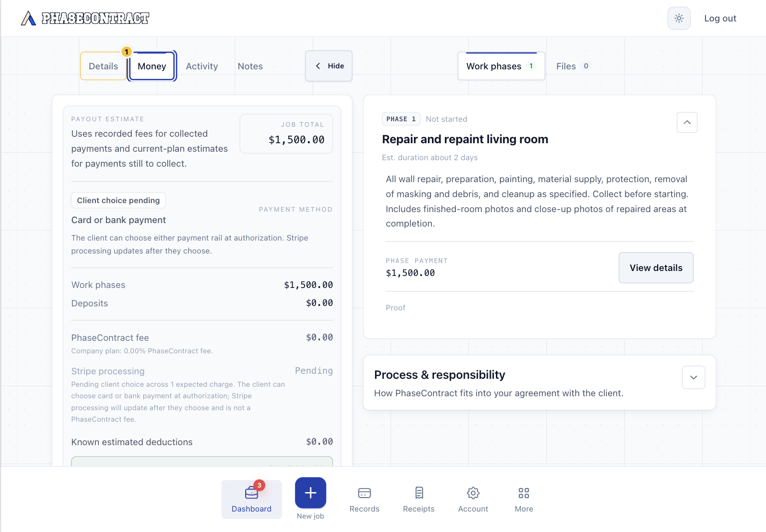766x532 pixels.
Task: Click the Work phases $1,500.00 amount
Action: click(x=308, y=285)
